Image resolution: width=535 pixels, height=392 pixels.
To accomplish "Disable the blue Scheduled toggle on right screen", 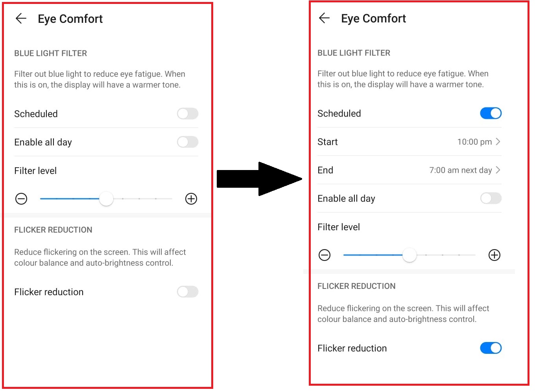I will [x=491, y=113].
